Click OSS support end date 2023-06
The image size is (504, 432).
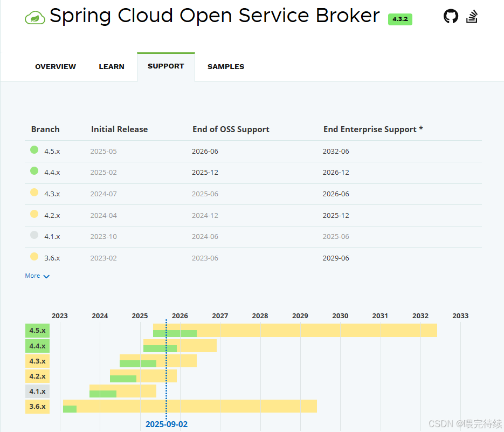coord(205,258)
